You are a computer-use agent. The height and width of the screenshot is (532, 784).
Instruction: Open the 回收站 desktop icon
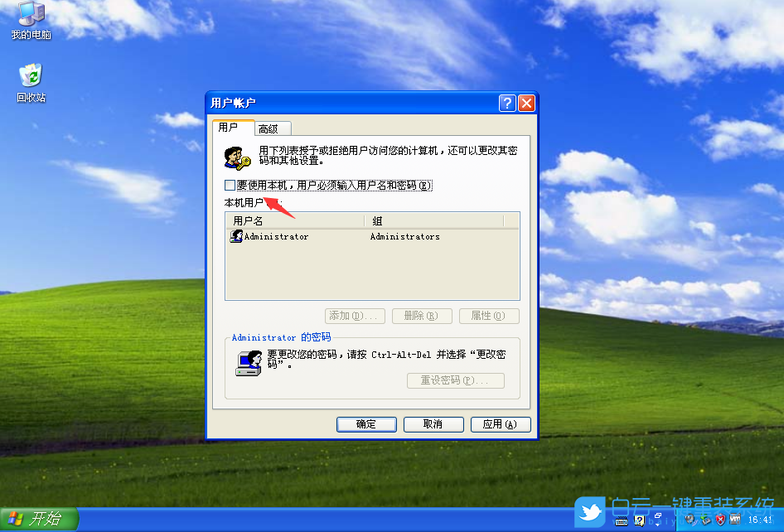30,79
